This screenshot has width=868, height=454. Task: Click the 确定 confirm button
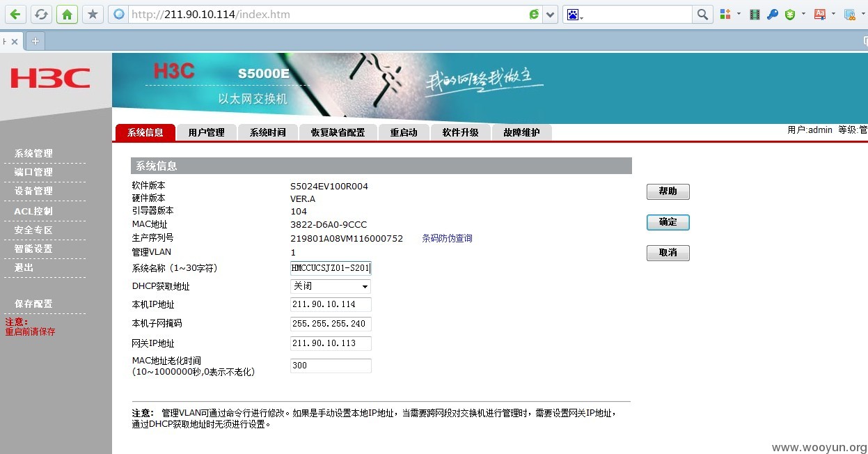coord(668,222)
